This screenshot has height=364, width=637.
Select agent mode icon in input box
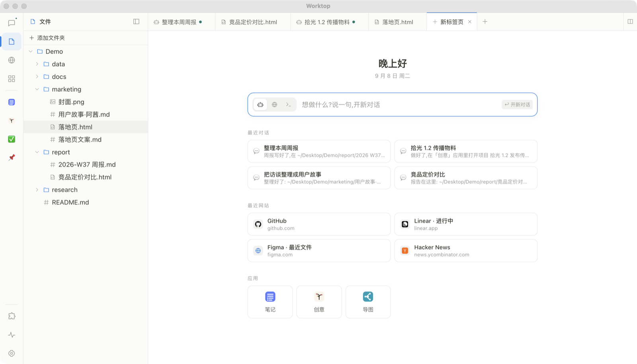click(x=260, y=105)
